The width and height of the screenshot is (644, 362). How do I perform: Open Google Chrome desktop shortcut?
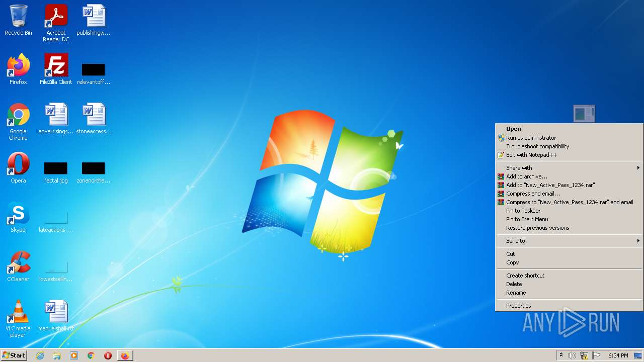(x=18, y=122)
